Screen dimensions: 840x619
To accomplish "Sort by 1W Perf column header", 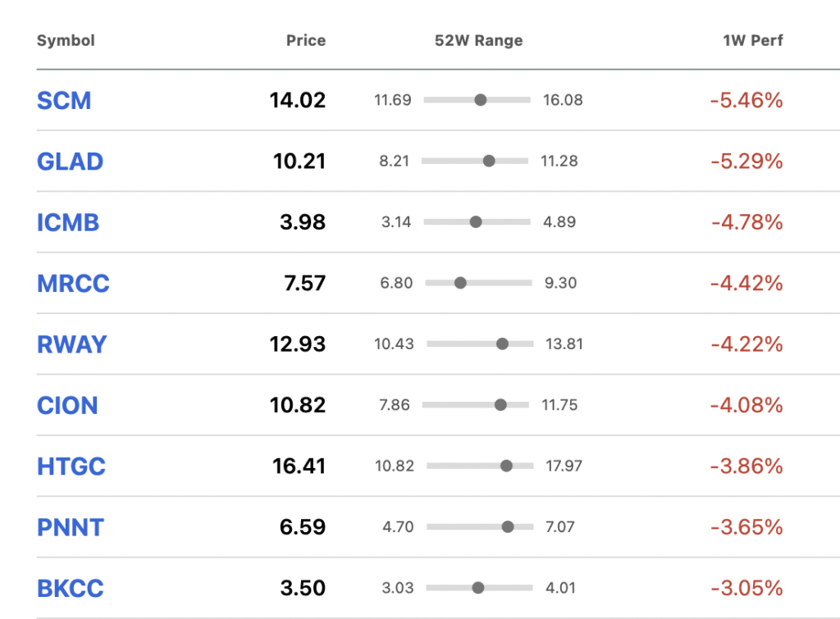I will 753,41.
